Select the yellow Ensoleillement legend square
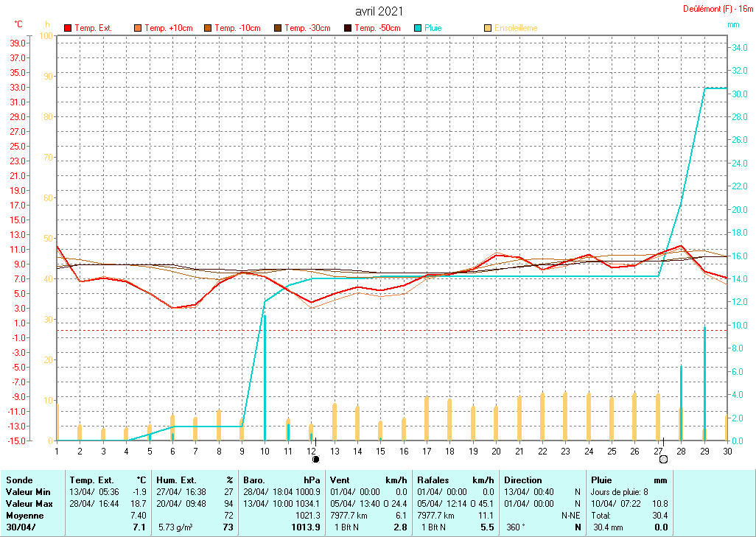 (x=488, y=28)
